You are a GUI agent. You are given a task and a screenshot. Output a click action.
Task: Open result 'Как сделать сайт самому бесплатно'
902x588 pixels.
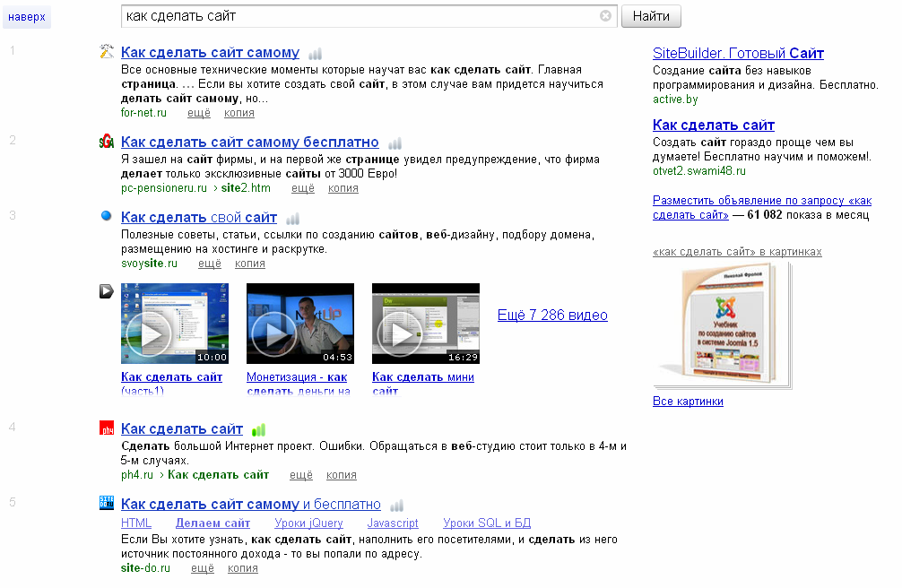249,143
